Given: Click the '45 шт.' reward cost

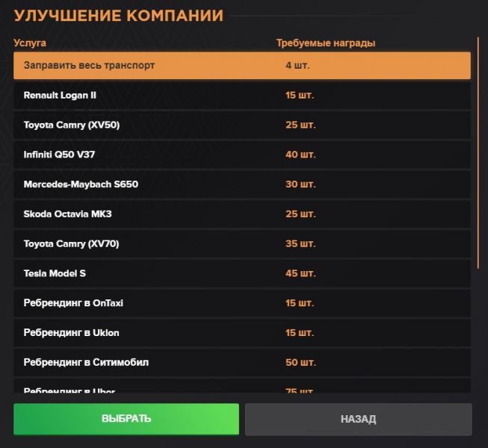Looking at the screenshot, I should (x=300, y=273).
